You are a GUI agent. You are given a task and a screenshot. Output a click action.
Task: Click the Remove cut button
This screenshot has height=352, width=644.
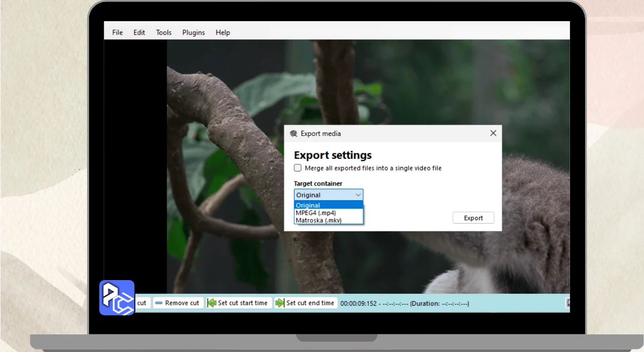[x=178, y=303]
